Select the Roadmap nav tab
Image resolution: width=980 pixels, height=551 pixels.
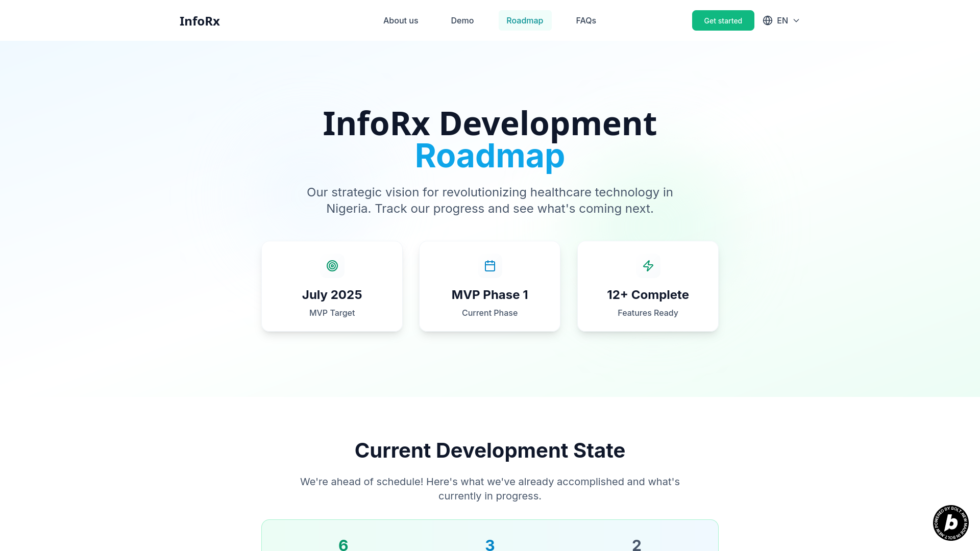click(525, 20)
